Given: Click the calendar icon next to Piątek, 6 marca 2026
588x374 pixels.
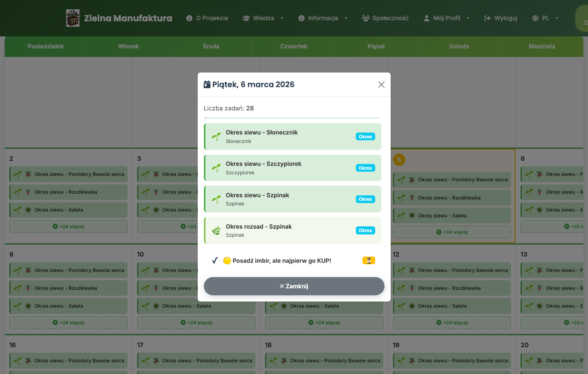Looking at the screenshot, I should 207,84.
